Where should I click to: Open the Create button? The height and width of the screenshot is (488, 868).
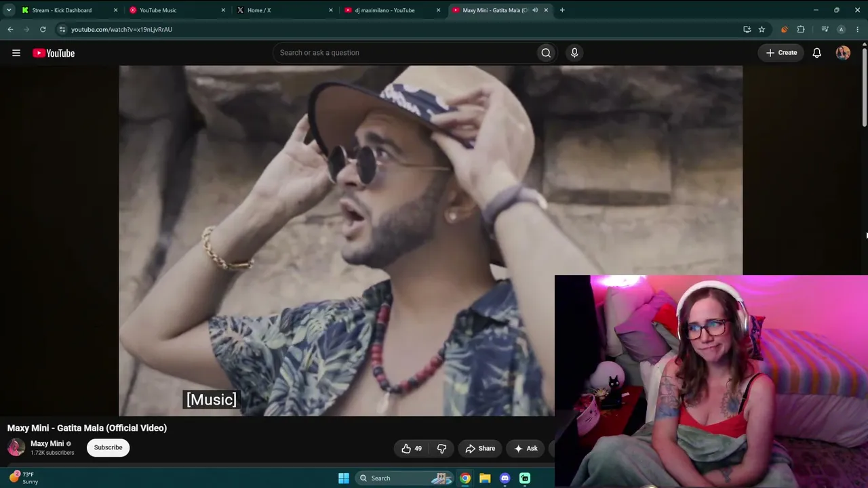coord(781,53)
